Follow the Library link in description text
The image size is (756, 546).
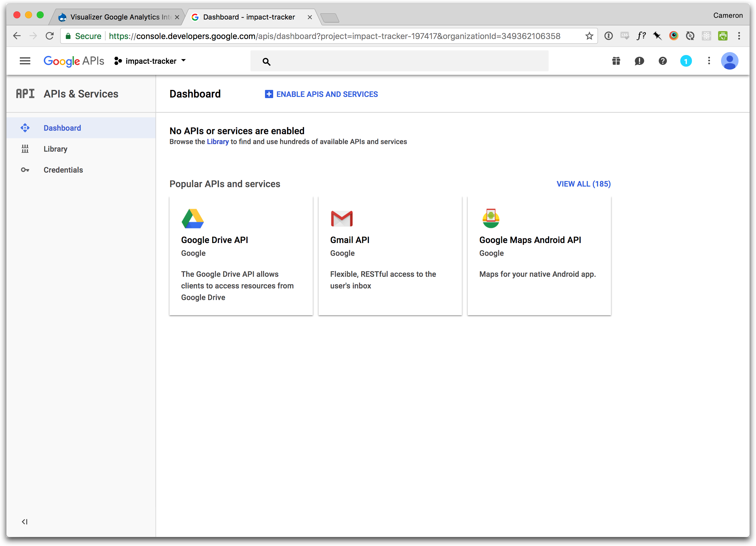218,141
